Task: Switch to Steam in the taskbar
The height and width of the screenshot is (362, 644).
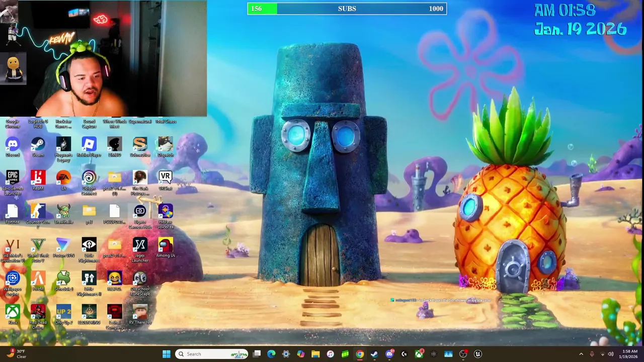Action: click(374, 354)
